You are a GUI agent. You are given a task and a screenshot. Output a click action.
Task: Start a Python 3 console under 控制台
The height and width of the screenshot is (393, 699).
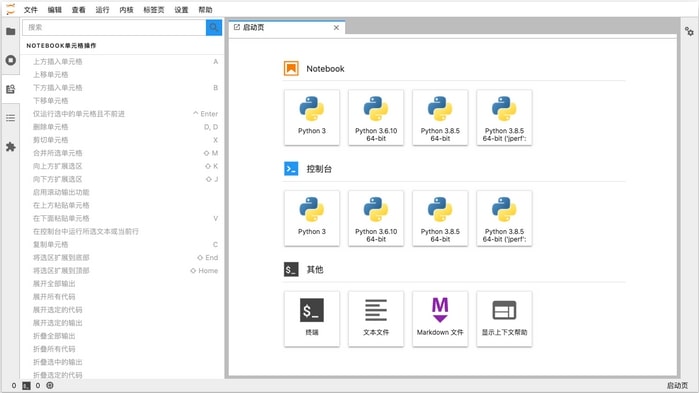coord(312,218)
